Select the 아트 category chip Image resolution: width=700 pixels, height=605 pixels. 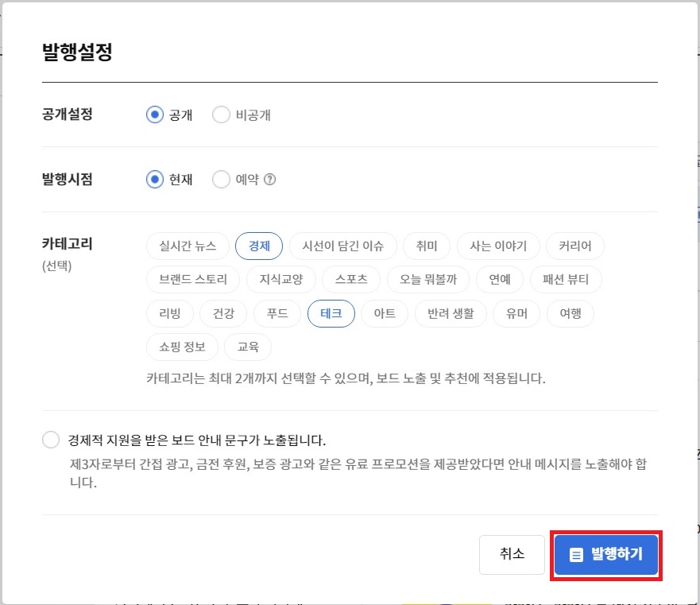385,313
